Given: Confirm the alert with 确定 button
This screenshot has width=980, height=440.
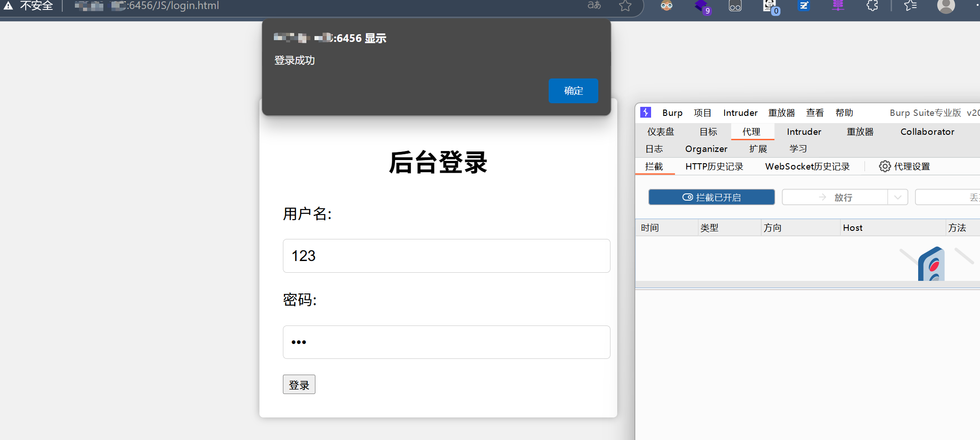Looking at the screenshot, I should point(573,91).
